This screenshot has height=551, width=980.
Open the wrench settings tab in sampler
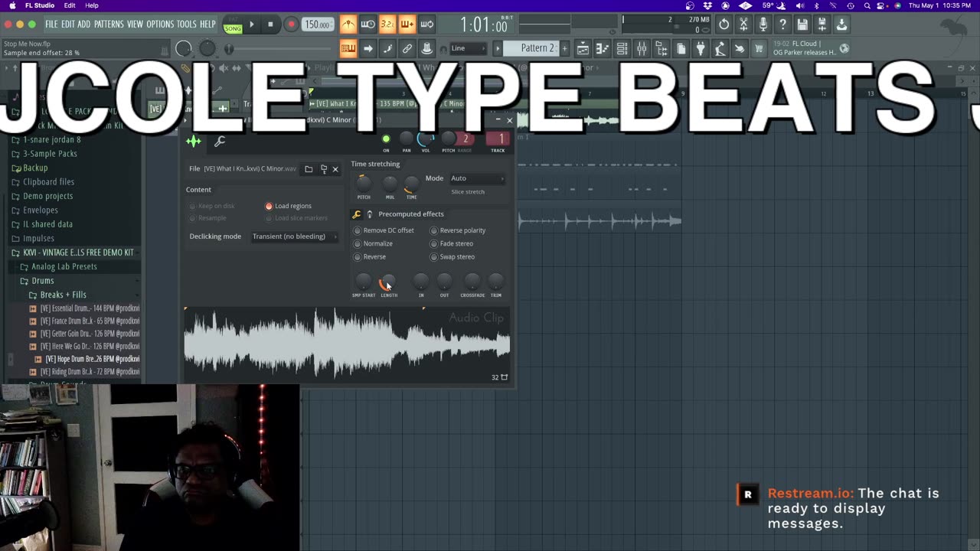point(220,141)
